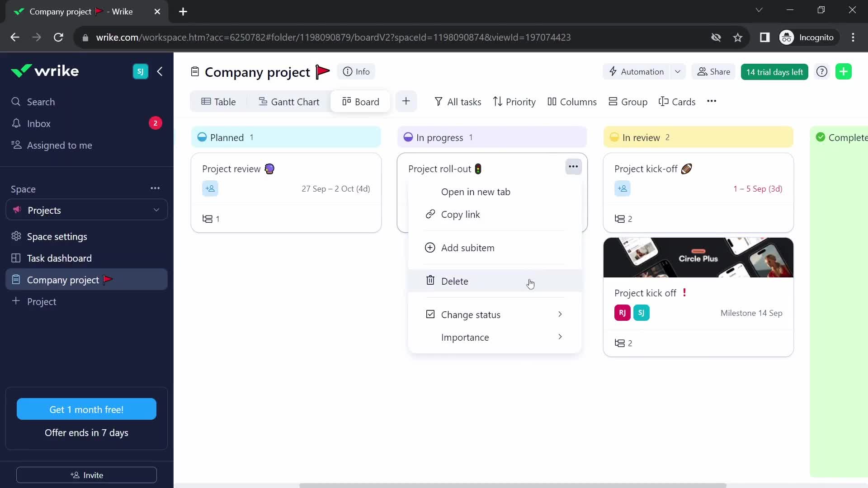Open the All tasks filter
The width and height of the screenshot is (868, 488).
pyautogui.click(x=458, y=102)
